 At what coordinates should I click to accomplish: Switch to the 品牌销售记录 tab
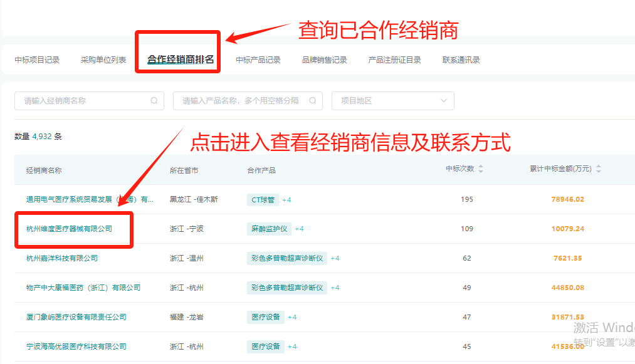(324, 60)
